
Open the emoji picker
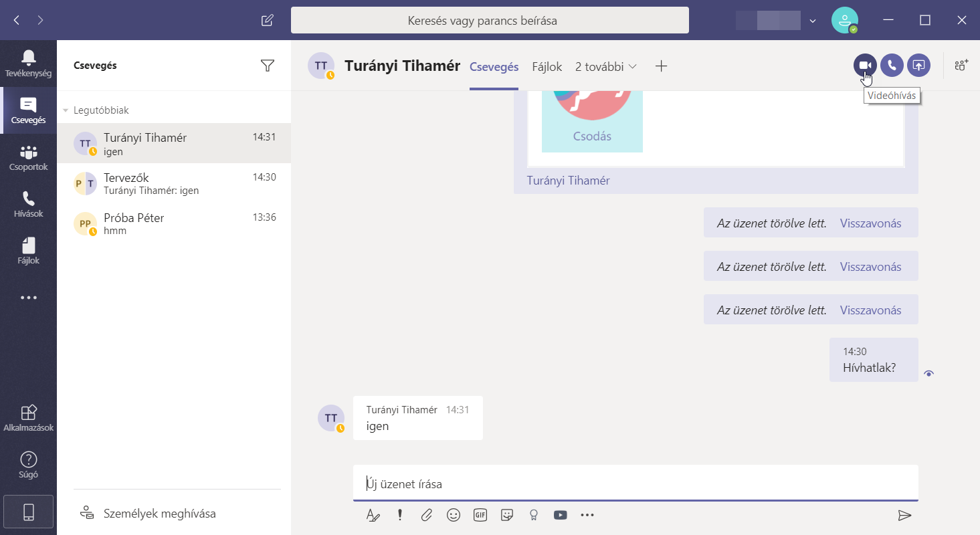coord(454,515)
